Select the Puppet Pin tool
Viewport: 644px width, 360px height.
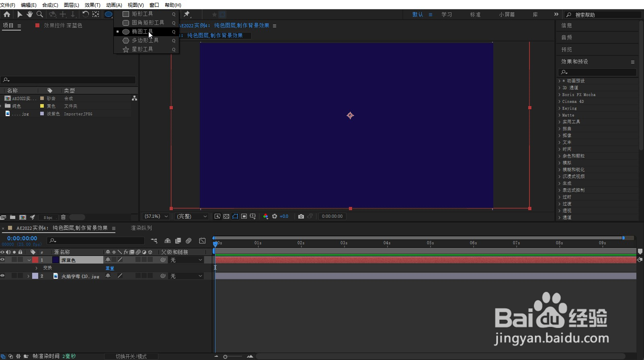pyautogui.click(x=187, y=14)
